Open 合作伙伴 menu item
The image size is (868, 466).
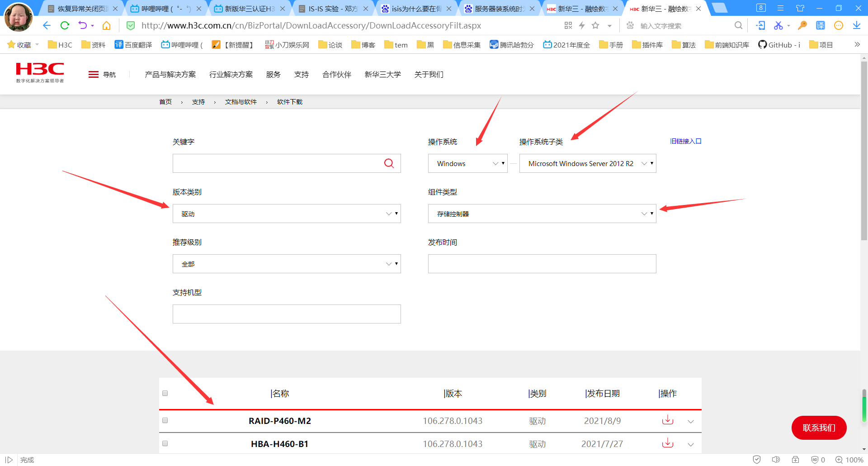pyautogui.click(x=337, y=74)
